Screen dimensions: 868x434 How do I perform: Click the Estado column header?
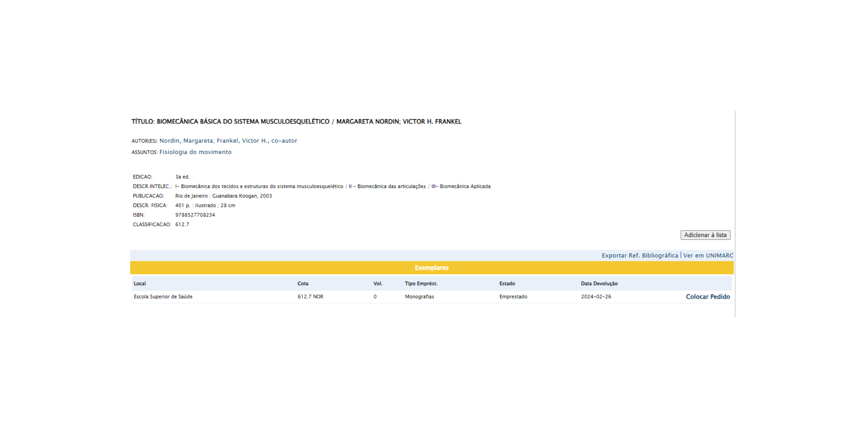coord(507,283)
